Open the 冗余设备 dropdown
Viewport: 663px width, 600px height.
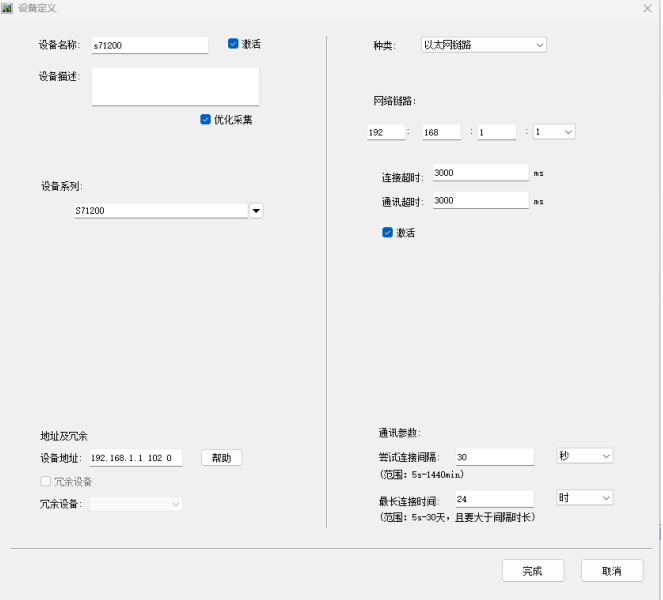coord(136,504)
